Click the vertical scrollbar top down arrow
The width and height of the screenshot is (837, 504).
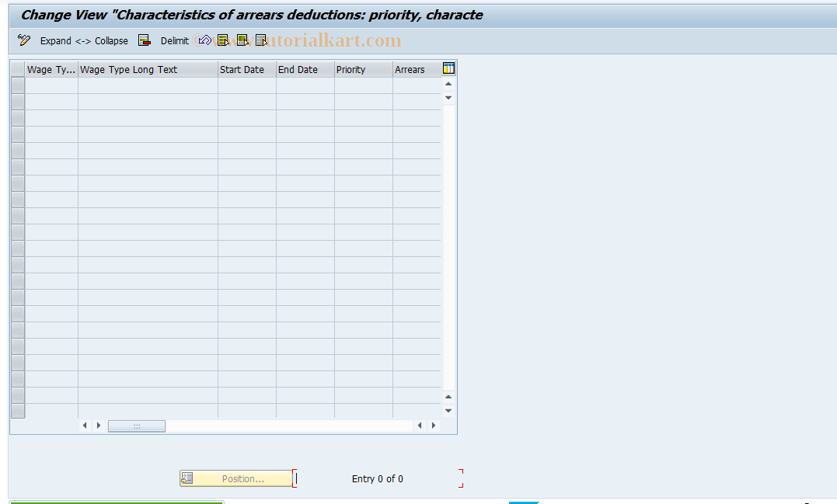click(x=448, y=98)
